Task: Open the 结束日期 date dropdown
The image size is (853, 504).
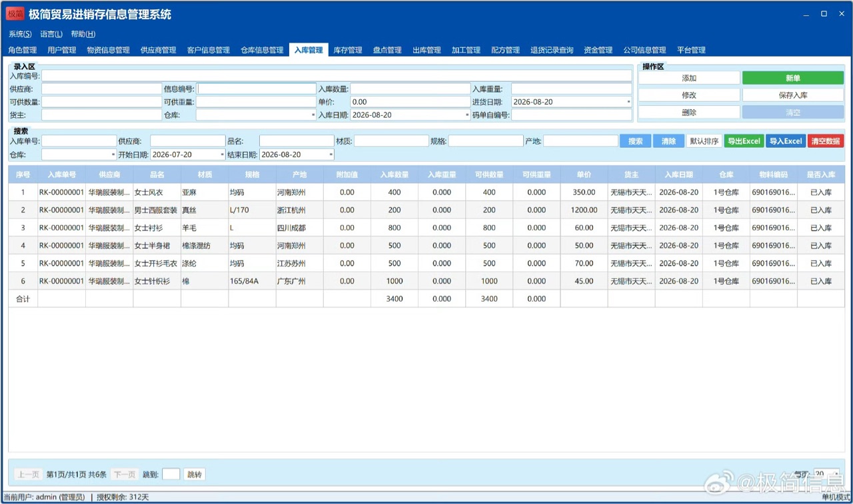Action: (331, 154)
